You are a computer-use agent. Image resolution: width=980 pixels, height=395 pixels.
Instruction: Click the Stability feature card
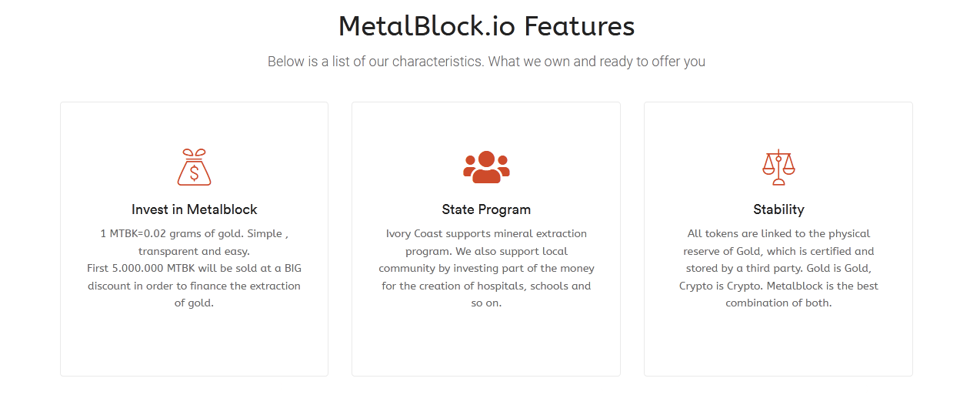pos(778,239)
